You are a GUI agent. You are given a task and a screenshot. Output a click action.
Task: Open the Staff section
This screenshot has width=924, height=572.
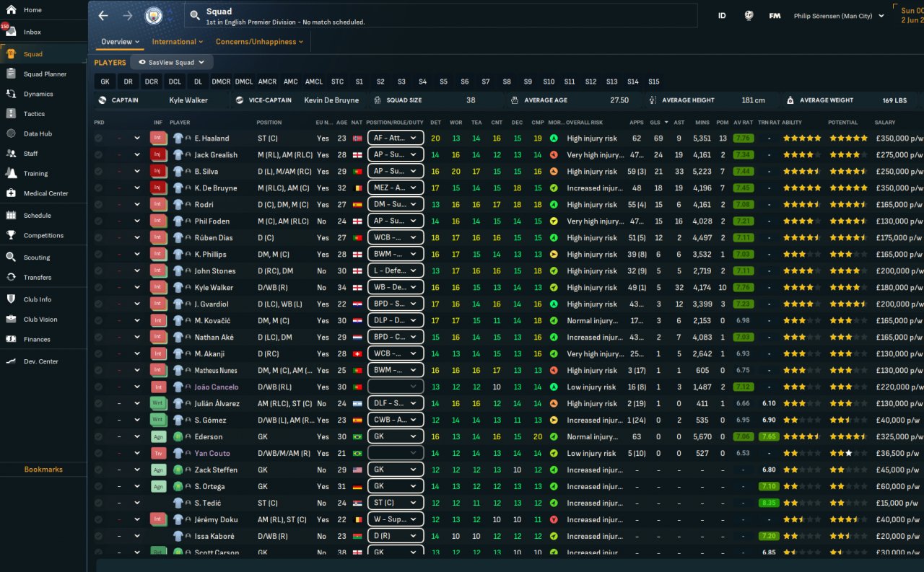[x=30, y=154]
